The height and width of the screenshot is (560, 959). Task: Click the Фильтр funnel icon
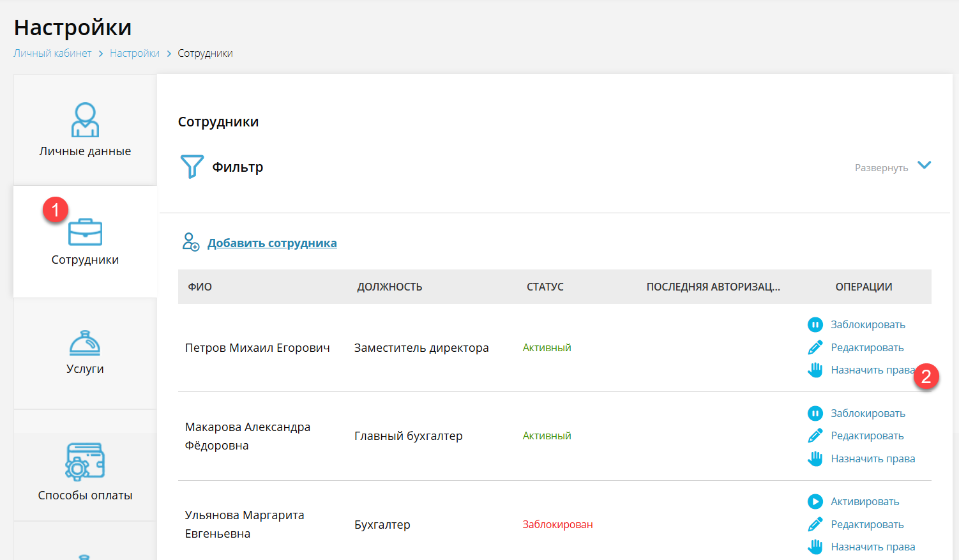coord(192,167)
